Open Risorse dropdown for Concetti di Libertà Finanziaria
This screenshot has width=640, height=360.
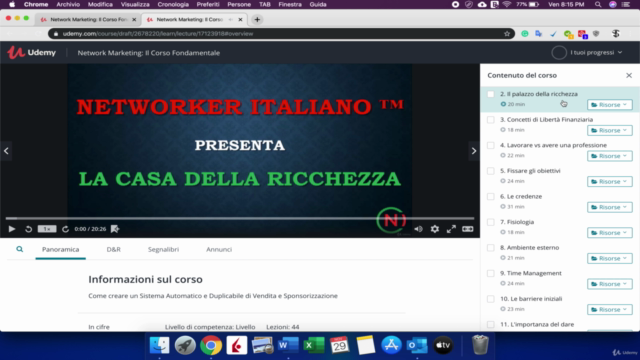[x=610, y=130]
